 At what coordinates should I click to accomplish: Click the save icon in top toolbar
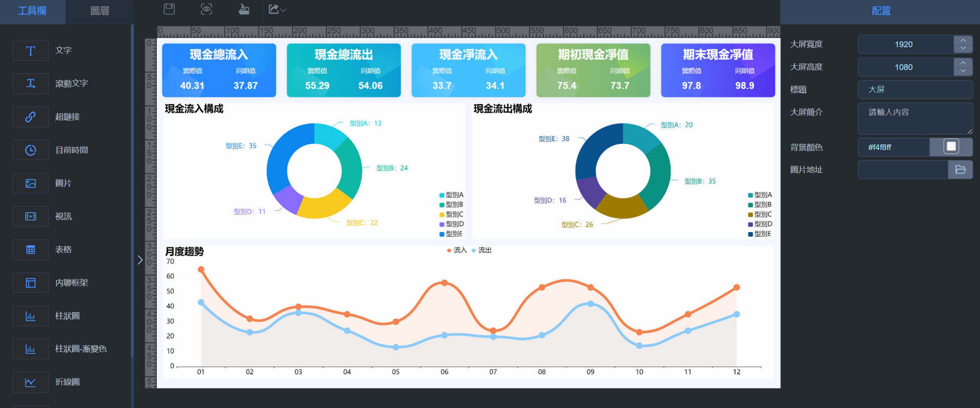coord(169,9)
